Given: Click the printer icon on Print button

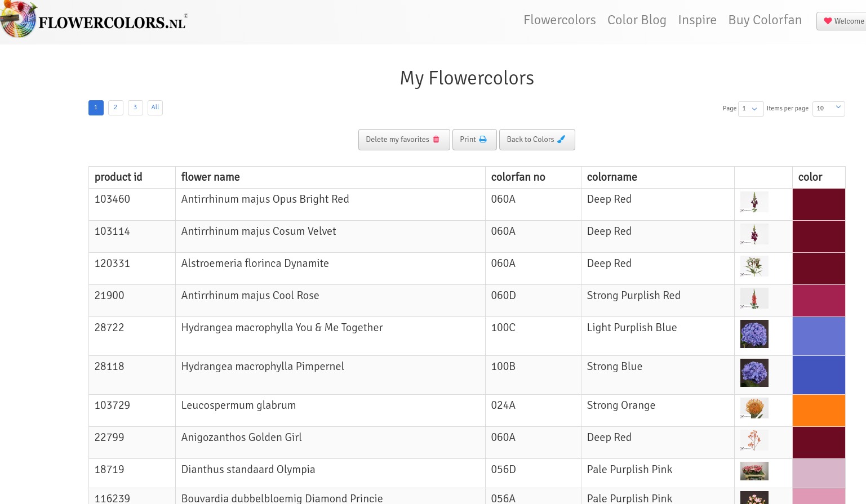Looking at the screenshot, I should click(483, 140).
